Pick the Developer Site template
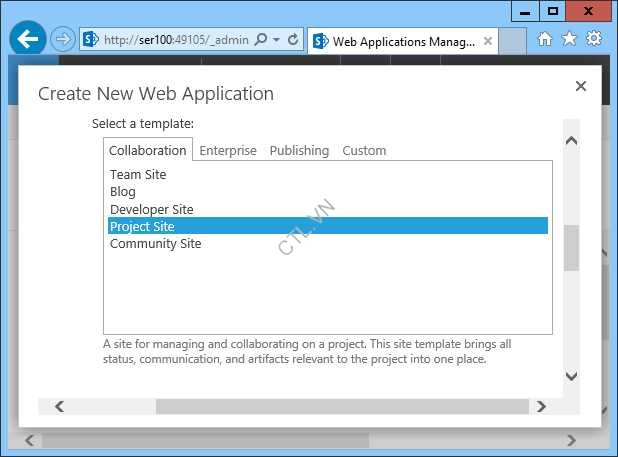The height and width of the screenshot is (457, 618). point(152,209)
